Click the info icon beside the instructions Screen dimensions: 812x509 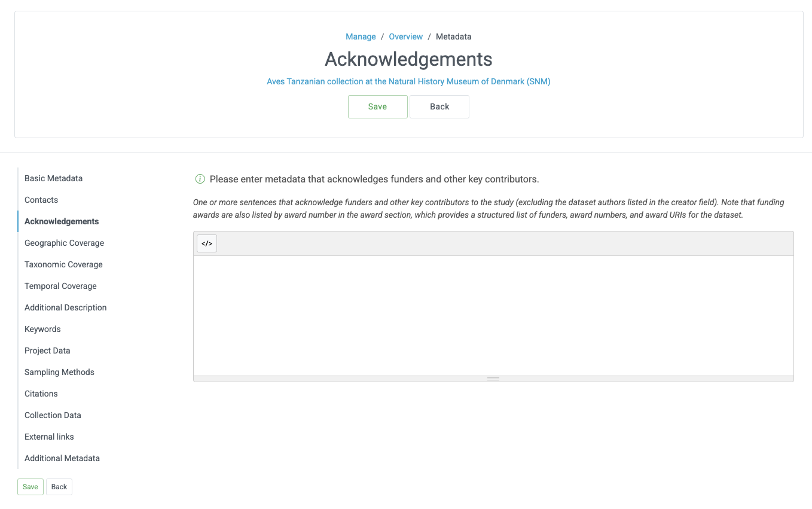point(200,179)
